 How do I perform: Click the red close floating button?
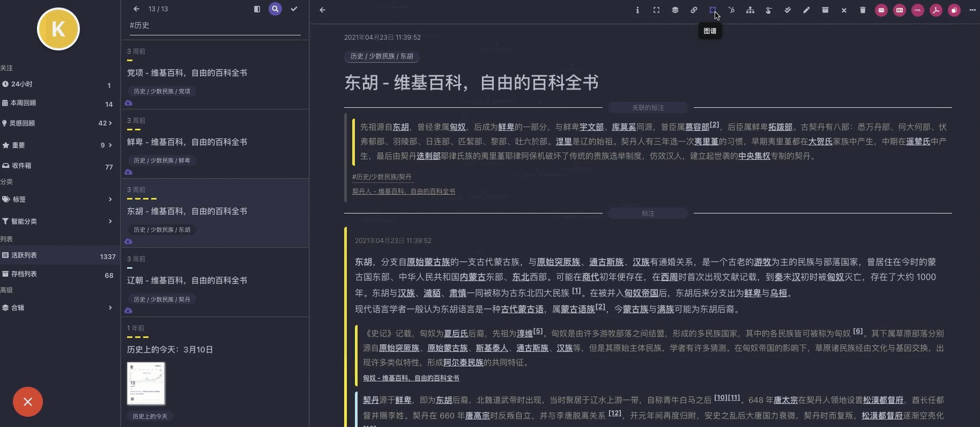coord(28,402)
